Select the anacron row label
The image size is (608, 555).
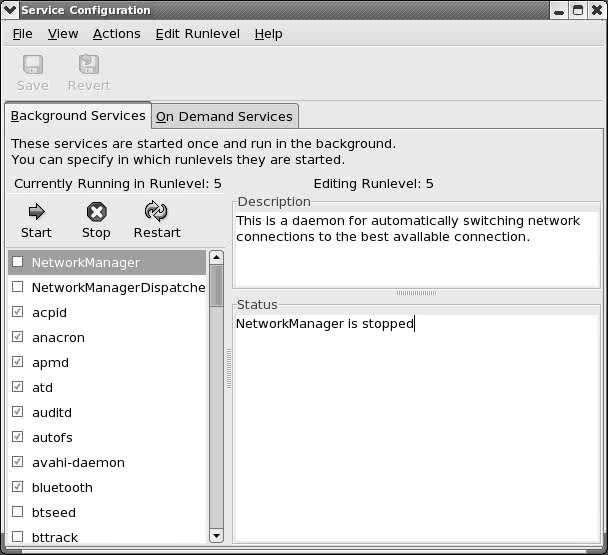point(58,338)
